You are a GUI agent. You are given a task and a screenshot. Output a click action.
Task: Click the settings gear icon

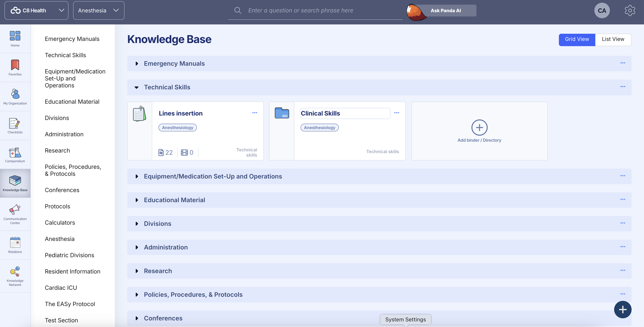pyautogui.click(x=630, y=10)
